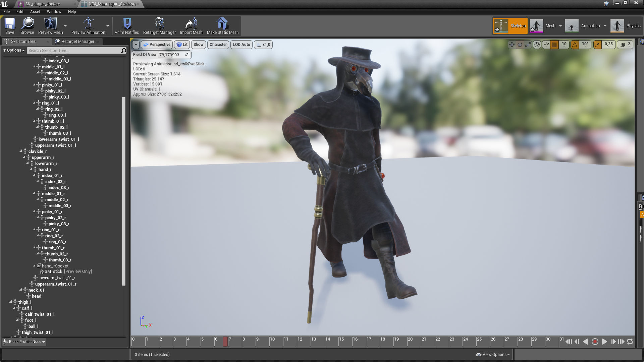Click the Field Of View value field
644x362 pixels.
[x=174, y=55]
